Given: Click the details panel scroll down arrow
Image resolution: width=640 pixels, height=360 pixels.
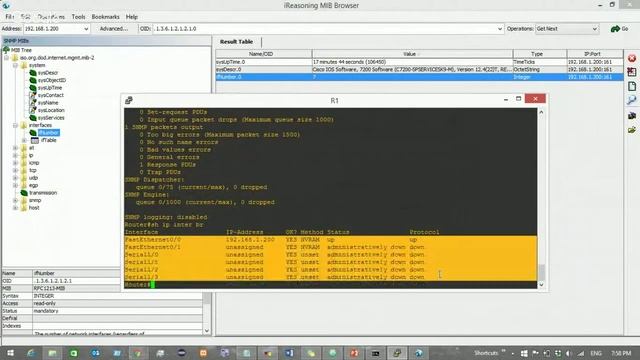Looking at the screenshot, I should pos(207,331).
